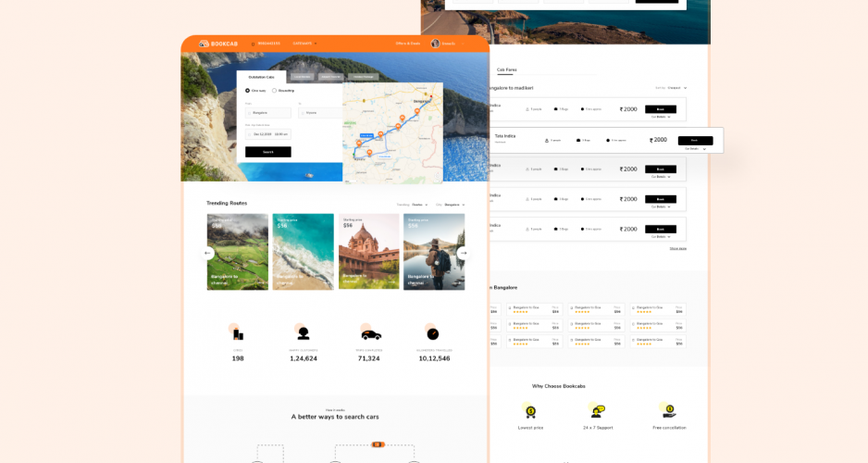Click the Why Choose Bookcabs heading
This screenshot has height=463, width=868.
point(559,386)
